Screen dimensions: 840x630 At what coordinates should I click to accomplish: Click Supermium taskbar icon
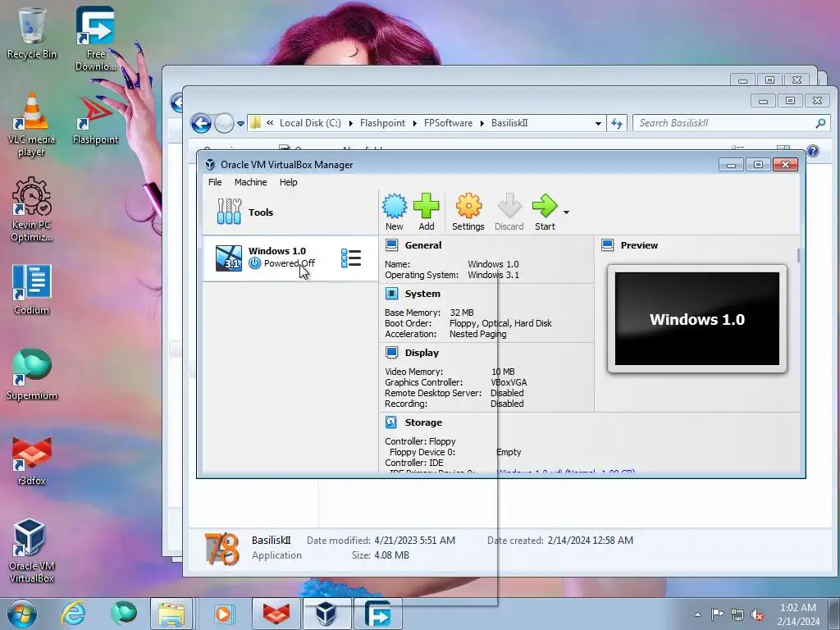124,614
